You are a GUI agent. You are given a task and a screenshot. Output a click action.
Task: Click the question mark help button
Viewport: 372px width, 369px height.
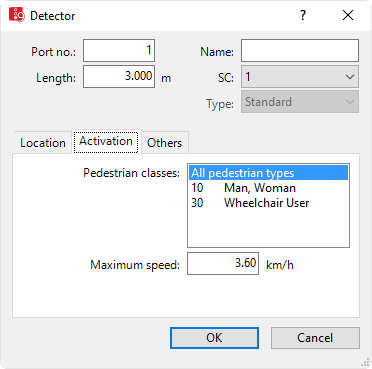coord(303,15)
